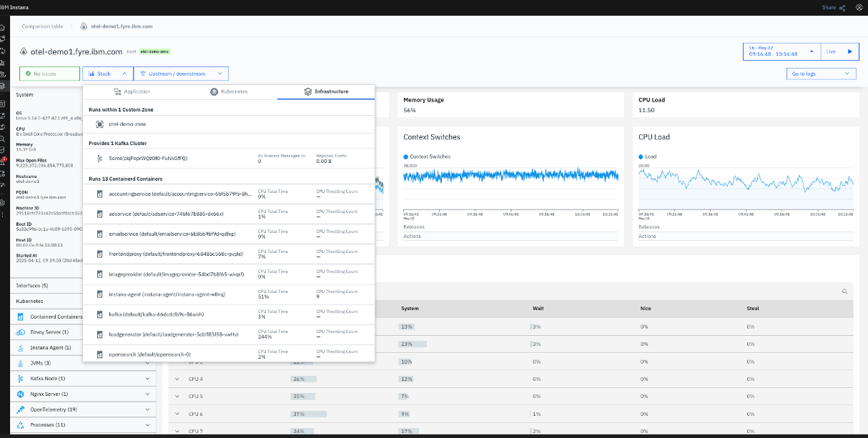Screen dimensions: 868x438
Task: Click the Go to logs button
Action: tap(821, 73)
